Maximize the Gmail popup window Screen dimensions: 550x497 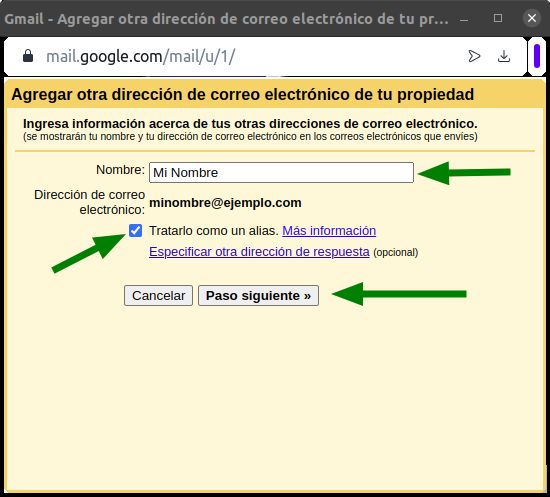point(498,18)
